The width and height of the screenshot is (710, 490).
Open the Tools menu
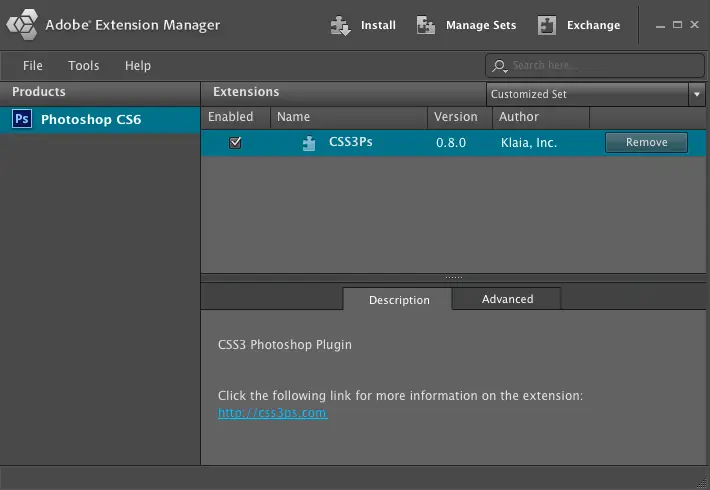point(84,66)
